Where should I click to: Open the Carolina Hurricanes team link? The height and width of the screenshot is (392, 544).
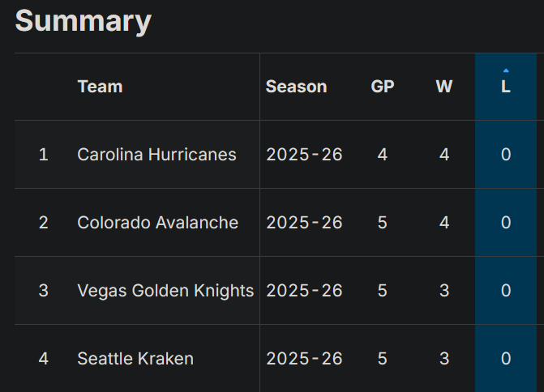(156, 154)
